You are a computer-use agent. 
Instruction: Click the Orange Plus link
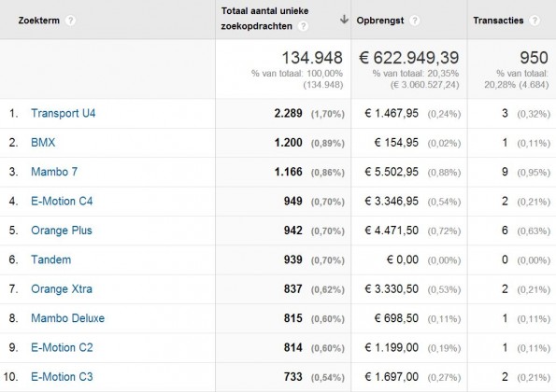62,231
